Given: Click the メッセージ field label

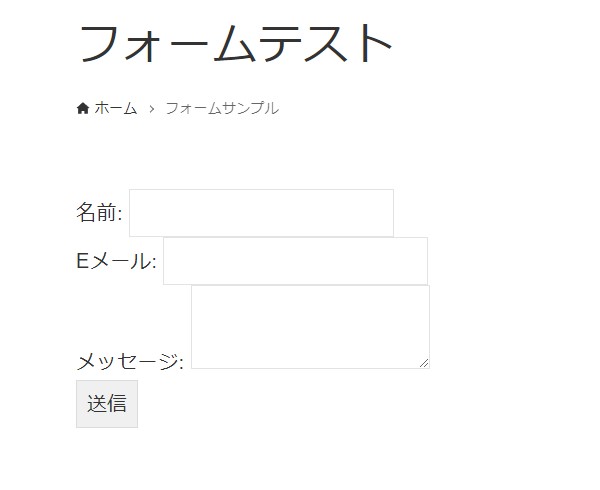Looking at the screenshot, I should (x=130, y=361).
